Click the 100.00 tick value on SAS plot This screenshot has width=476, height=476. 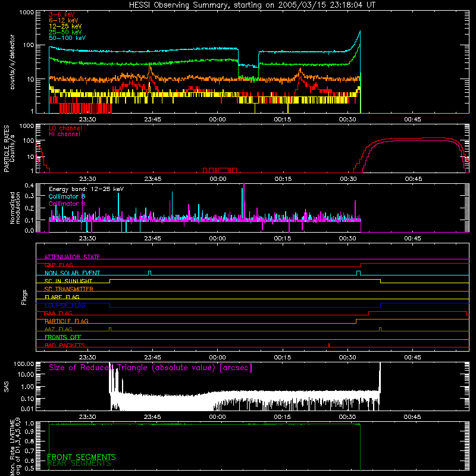[x=24, y=364]
